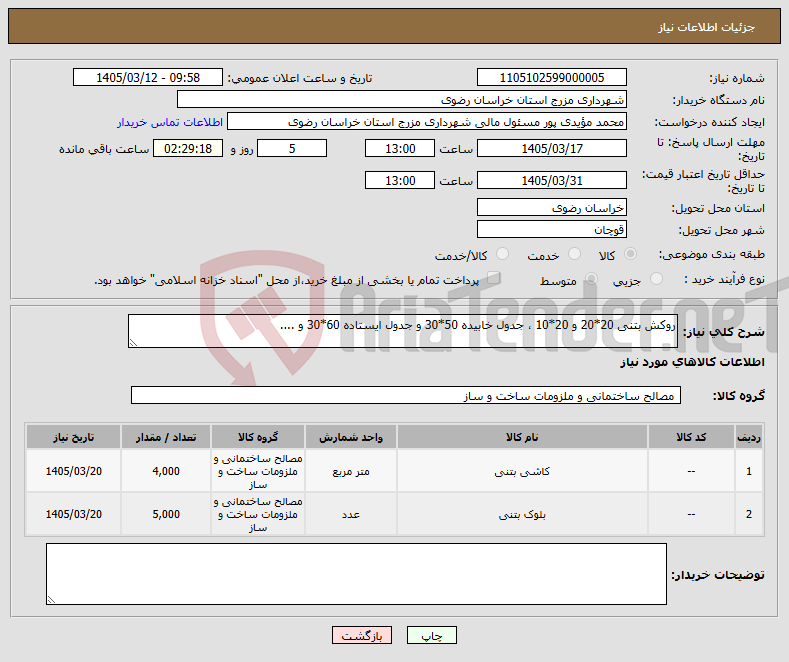Click the goods group field مصالح ساختمانی

tap(406, 395)
